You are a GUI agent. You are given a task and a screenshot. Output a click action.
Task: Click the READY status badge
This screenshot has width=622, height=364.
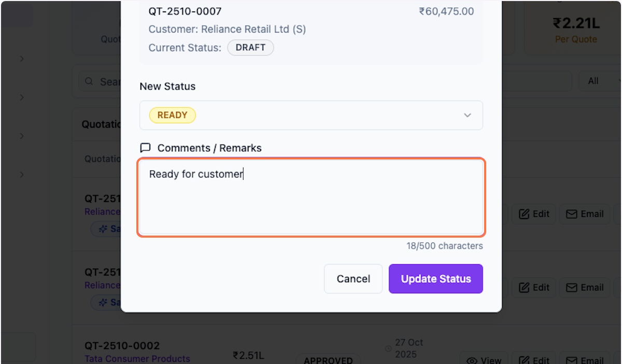point(172,115)
